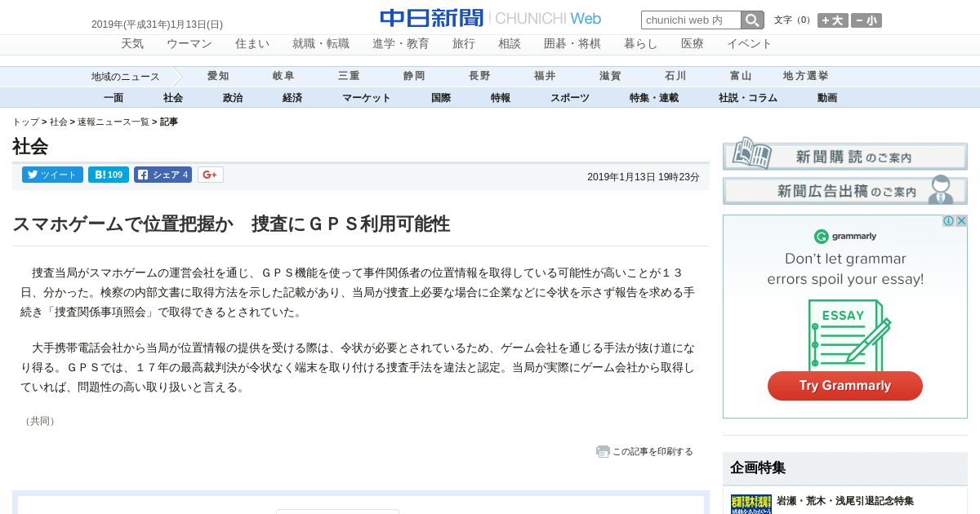Screen dimensions: 980x514
Task: Go to 国際 tab
Action: coord(441,98)
